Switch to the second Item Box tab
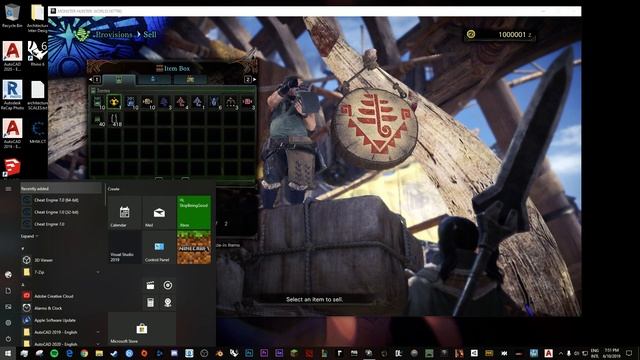Image resolution: width=640 pixels, height=360 pixels. click(x=153, y=80)
